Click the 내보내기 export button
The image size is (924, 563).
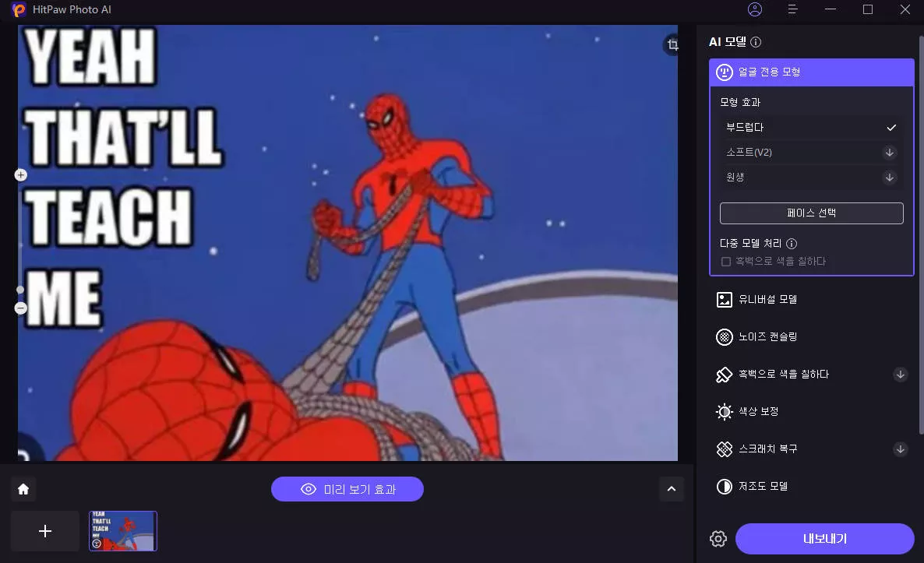click(x=824, y=539)
